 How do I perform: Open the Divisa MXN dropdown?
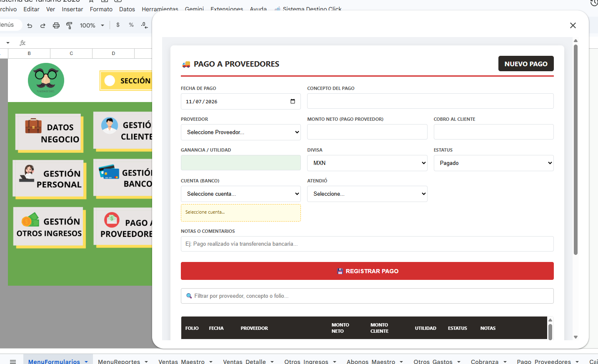(367, 163)
